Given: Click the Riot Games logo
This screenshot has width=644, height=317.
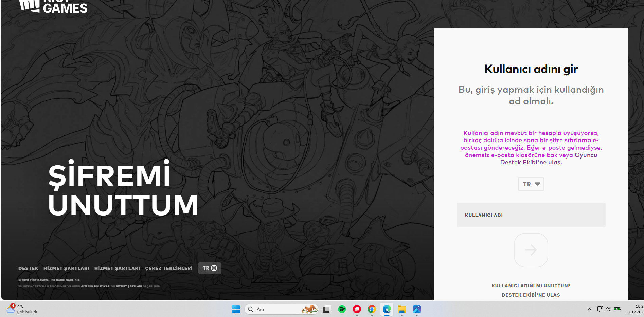Looking at the screenshot, I should (x=53, y=6).
